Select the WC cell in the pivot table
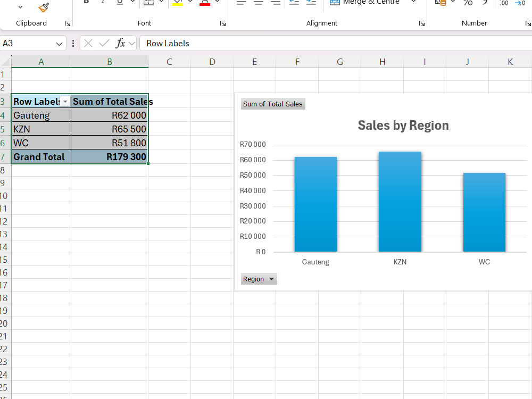Image resolution: width=532 pixels, height=399 pixels. [41, 143]
